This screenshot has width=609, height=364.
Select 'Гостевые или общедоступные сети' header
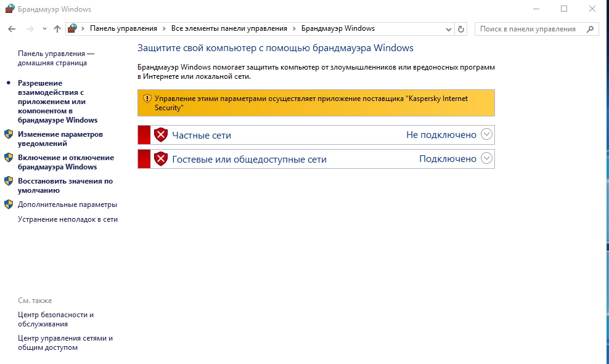pyautogui.click(x=250, y=159)
